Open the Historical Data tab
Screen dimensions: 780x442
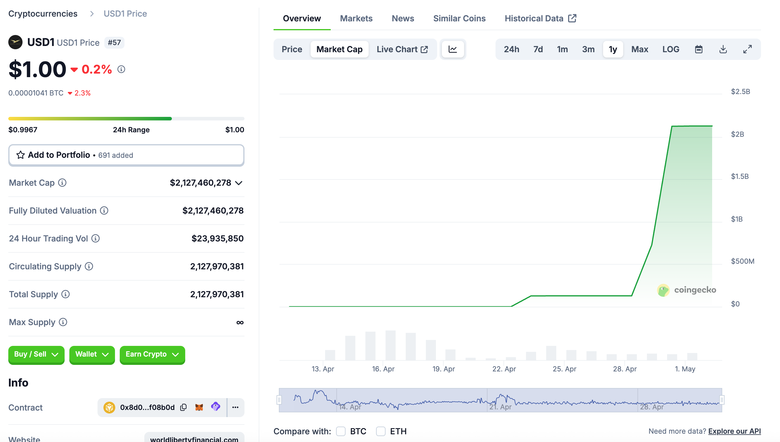[540, 18]
